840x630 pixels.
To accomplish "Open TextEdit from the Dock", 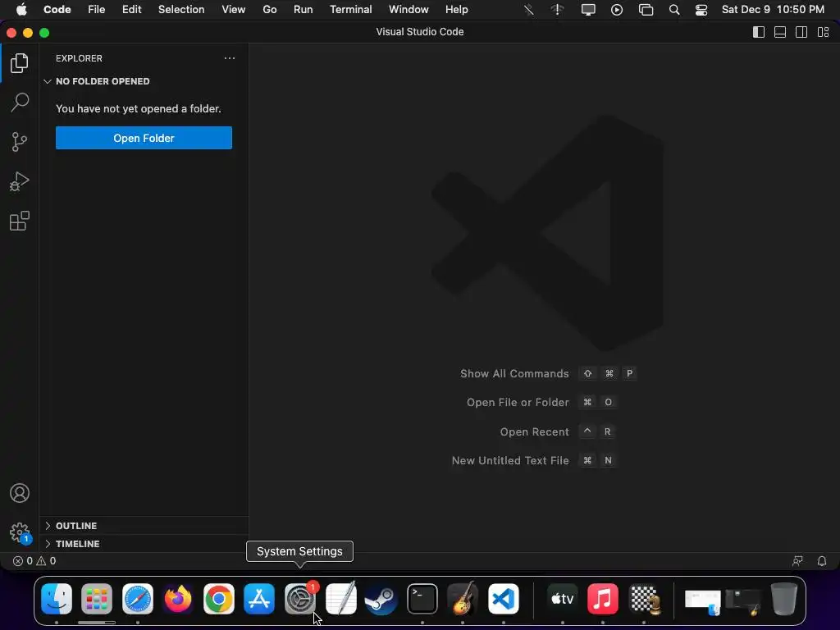I will point(340,598).
